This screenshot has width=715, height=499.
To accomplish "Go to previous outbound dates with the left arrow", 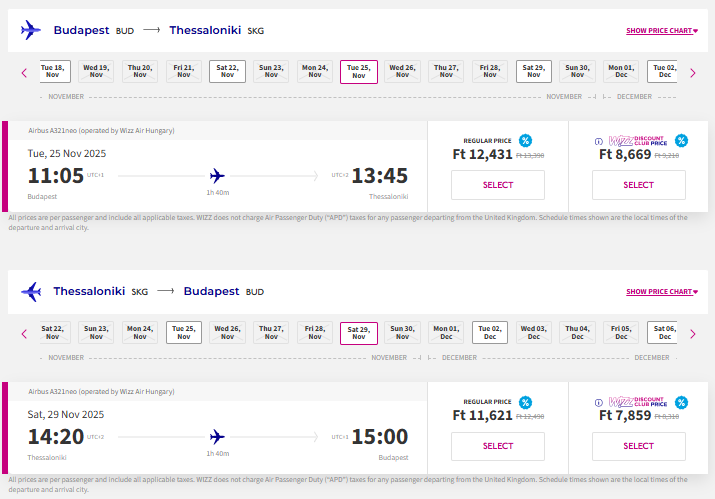I will coord(24,72).
